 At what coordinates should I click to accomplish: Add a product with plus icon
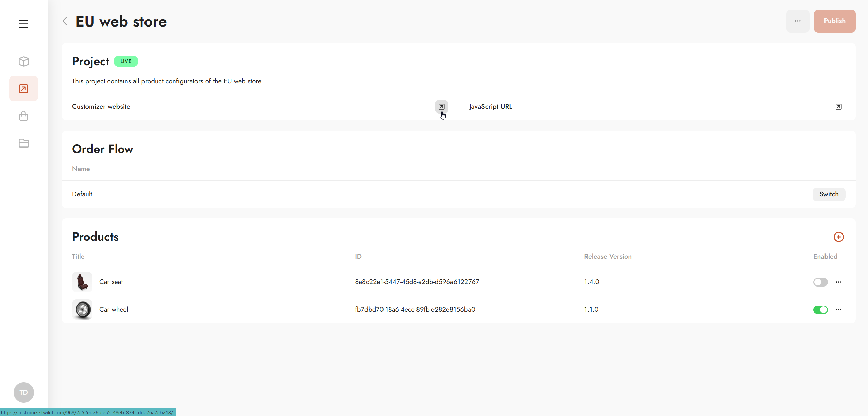coord(838,237)
